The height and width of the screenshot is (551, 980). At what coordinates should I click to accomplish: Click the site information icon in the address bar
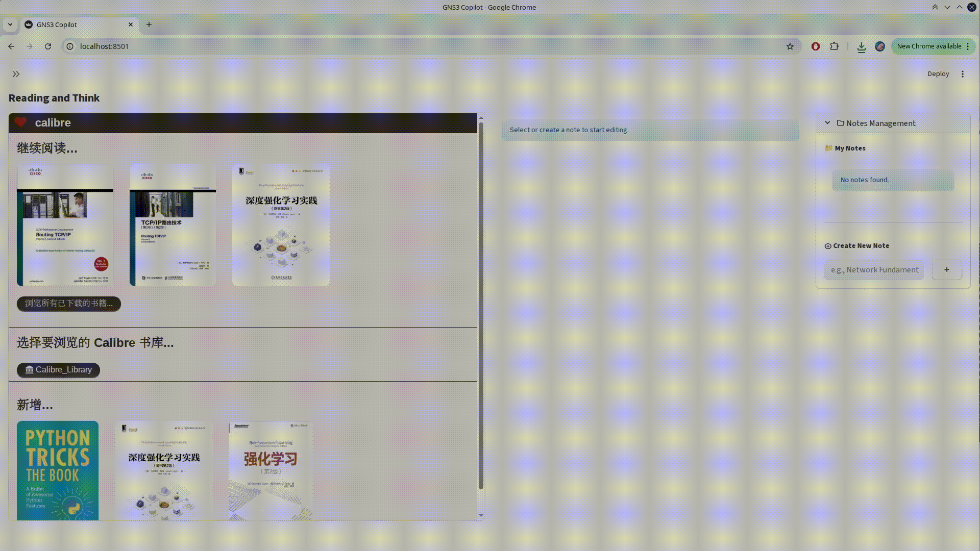(69, 46)
